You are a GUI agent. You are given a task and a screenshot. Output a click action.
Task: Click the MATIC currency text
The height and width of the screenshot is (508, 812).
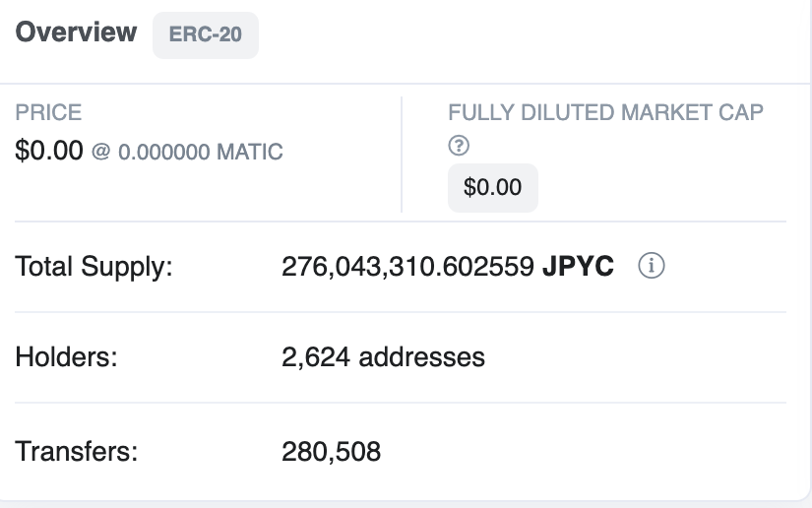[x=250, y=153]
